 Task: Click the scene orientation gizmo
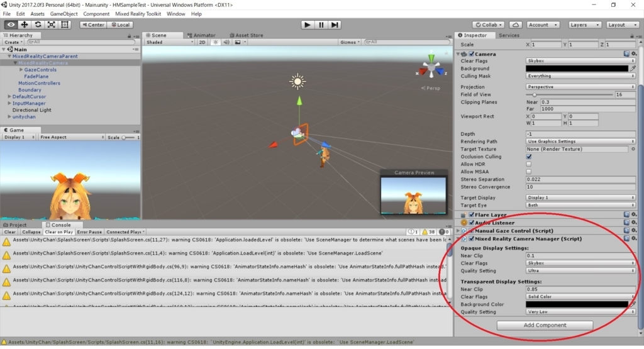coord(431,68)
